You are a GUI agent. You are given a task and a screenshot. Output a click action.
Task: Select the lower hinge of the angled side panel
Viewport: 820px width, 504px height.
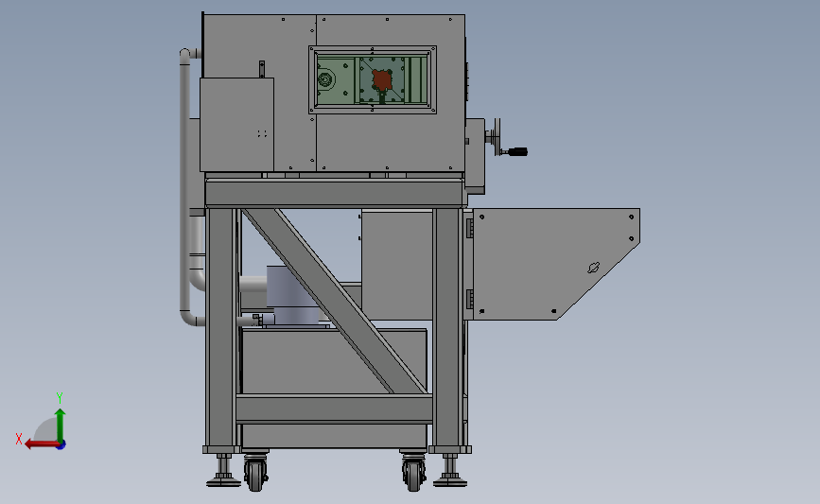470,299
